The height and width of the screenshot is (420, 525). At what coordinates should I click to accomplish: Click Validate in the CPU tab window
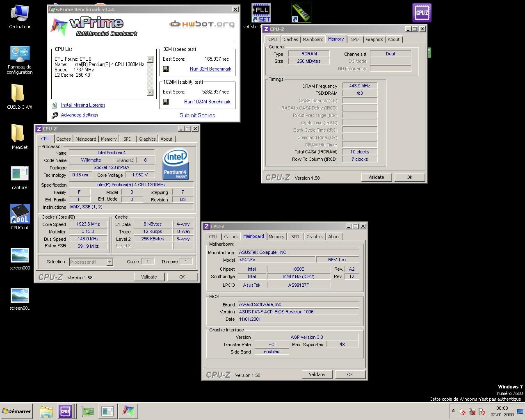[x=149, y=277]
